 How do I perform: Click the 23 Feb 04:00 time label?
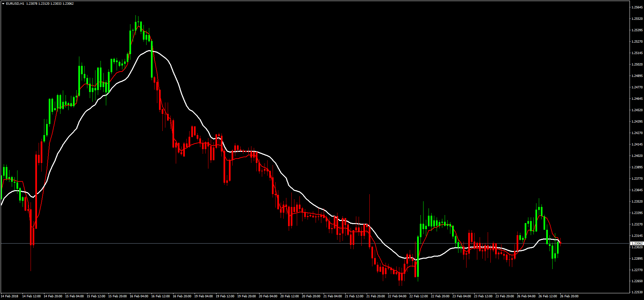[461, 296]
